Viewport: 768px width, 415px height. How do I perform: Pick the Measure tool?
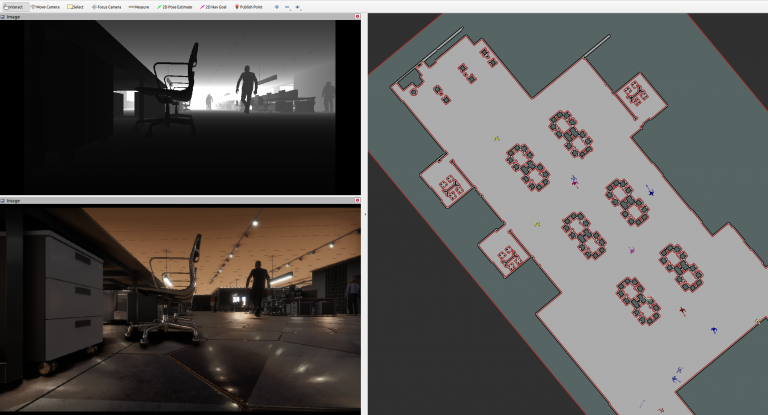139,7
